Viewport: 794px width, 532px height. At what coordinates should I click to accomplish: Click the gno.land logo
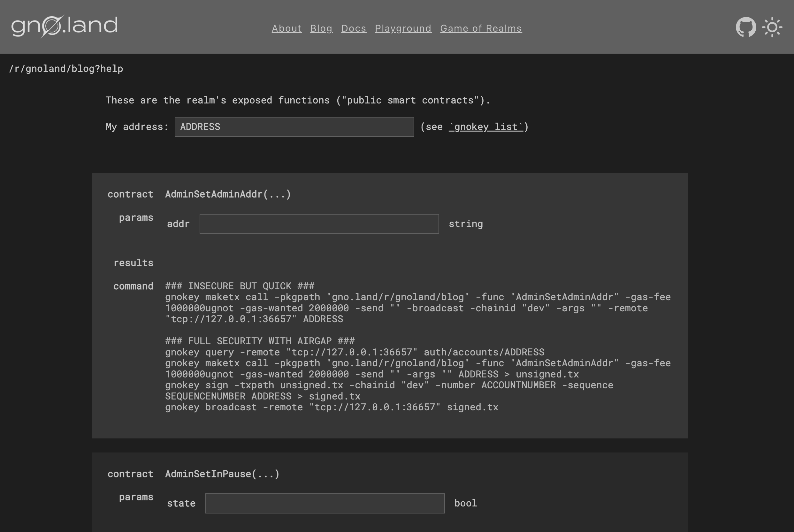(x=65, y=26)
